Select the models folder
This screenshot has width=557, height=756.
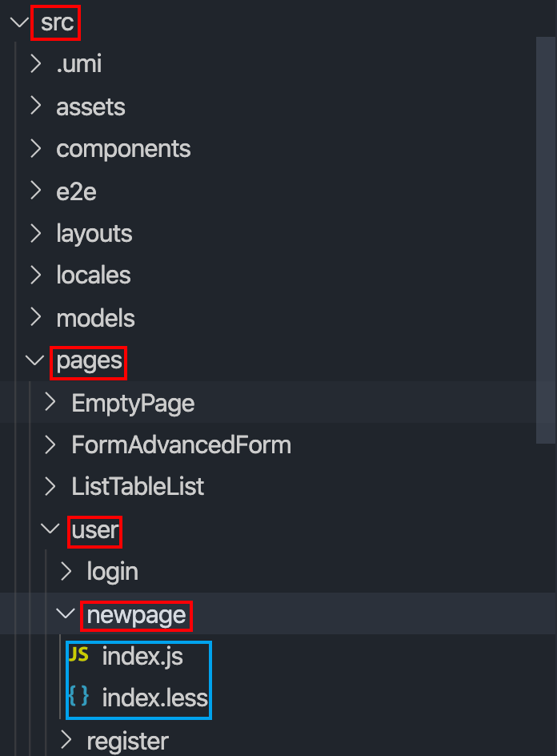point(95,318)
